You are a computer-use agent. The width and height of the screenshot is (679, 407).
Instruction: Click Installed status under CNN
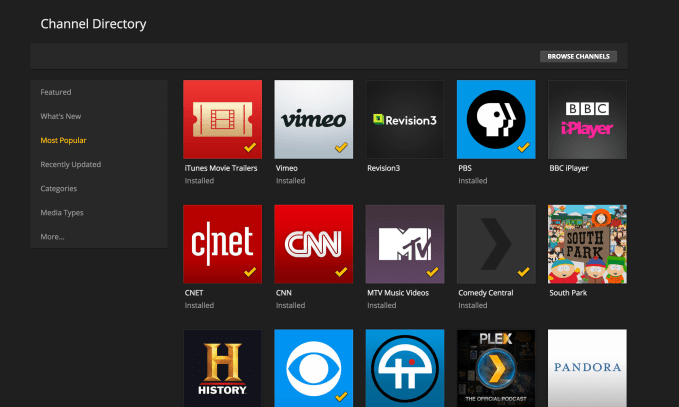coord(291,305)
